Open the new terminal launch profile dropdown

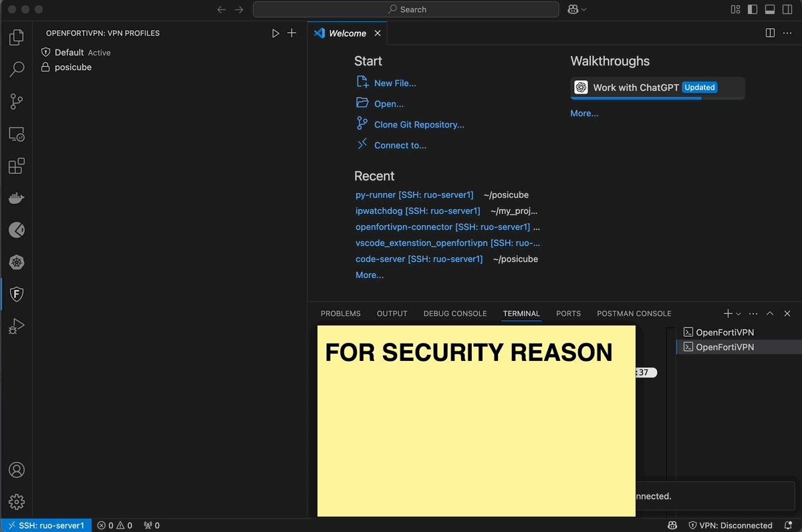[x=739, y=313]
